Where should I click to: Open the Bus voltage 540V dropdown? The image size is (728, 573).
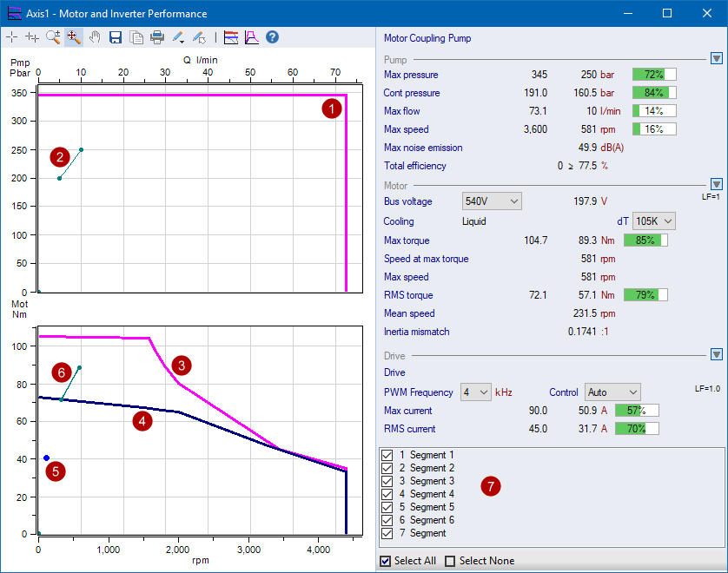pos(491,201)
